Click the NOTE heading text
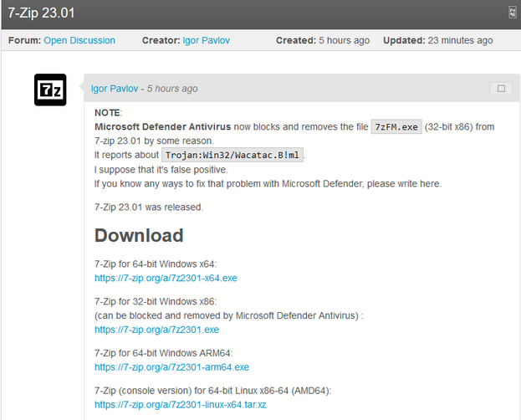Viewport: 521px width, 420px height. point(109,113)
